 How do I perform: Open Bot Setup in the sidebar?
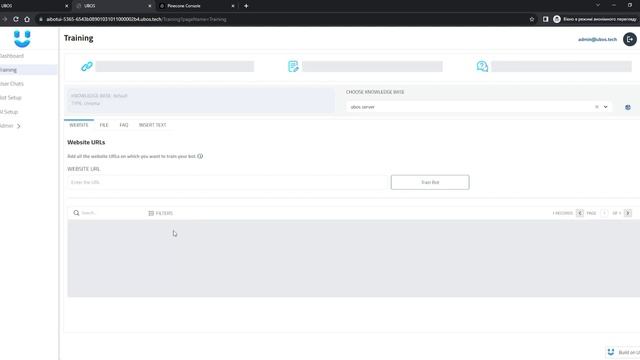click(x=11, y=98)
